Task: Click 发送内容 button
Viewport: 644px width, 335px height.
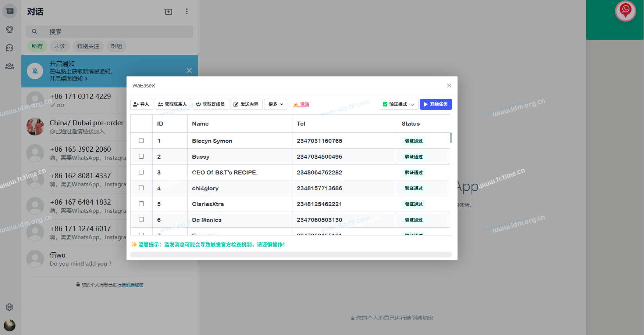Action: pyautogui.click(x=246, y=104)
